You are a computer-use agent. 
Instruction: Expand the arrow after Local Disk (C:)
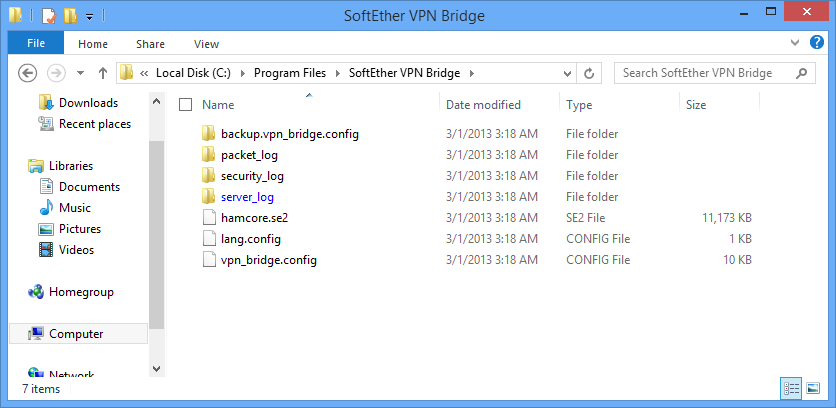[x=243, y=73]
